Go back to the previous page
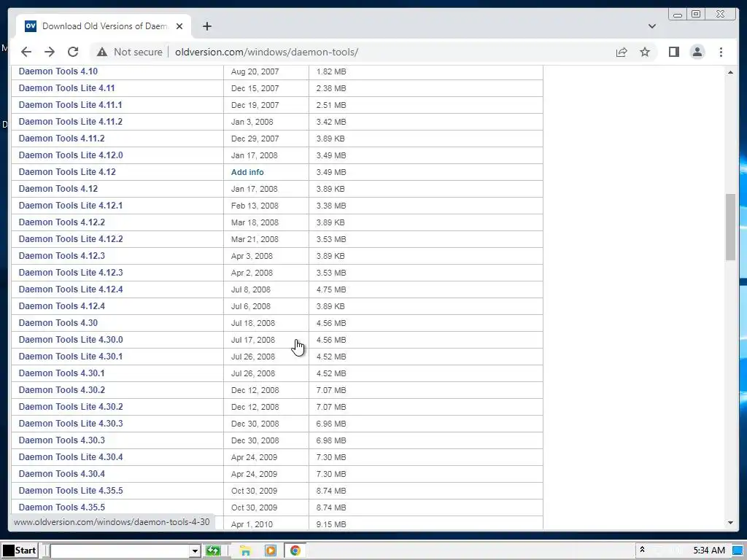Screen dimensions: 747x560 (x=26, y=52)
